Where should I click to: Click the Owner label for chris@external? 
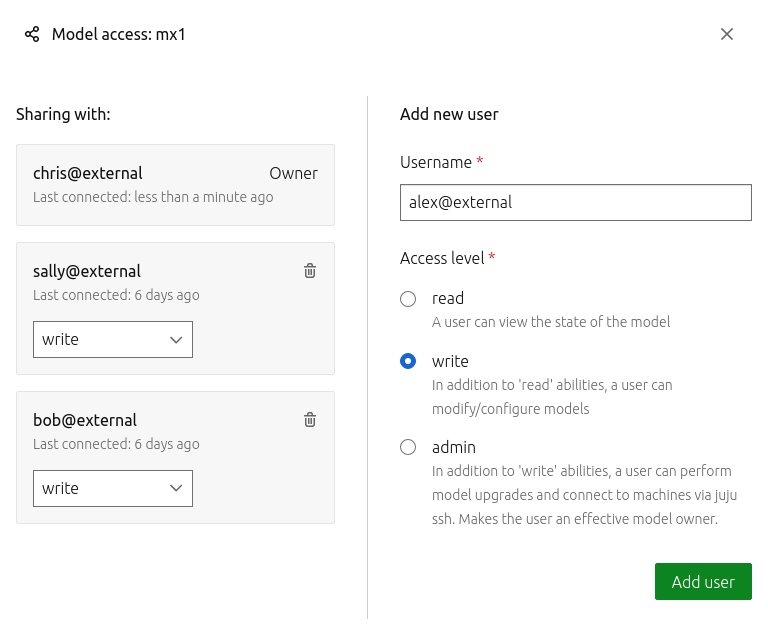pyautogui.click(x=293, y=173)
